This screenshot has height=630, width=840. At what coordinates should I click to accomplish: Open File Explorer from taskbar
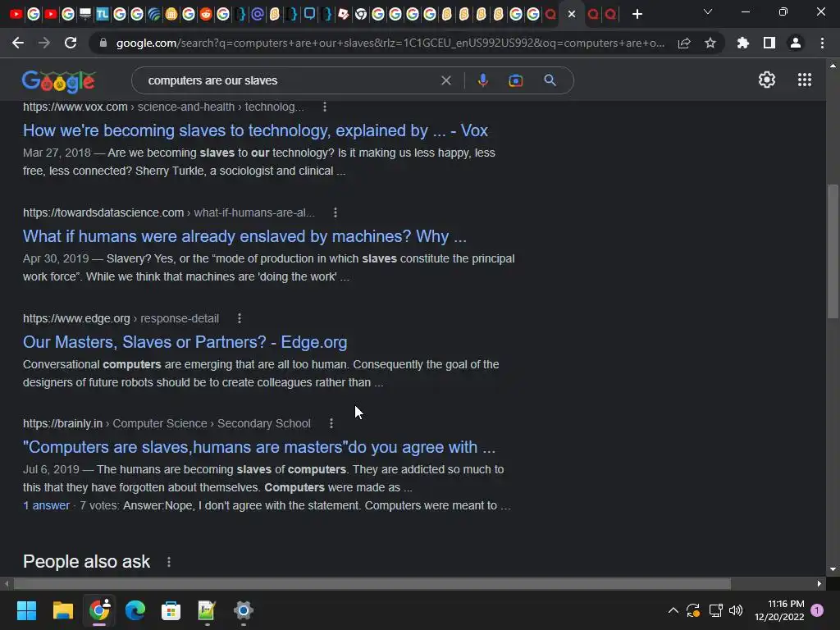click(62, 610)
